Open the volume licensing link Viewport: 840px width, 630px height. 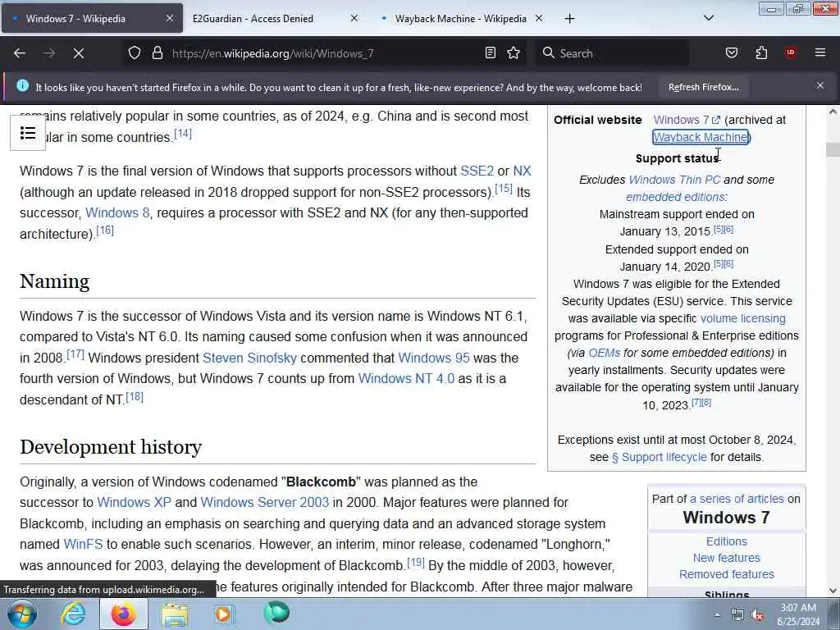click(x=743, y=318)
